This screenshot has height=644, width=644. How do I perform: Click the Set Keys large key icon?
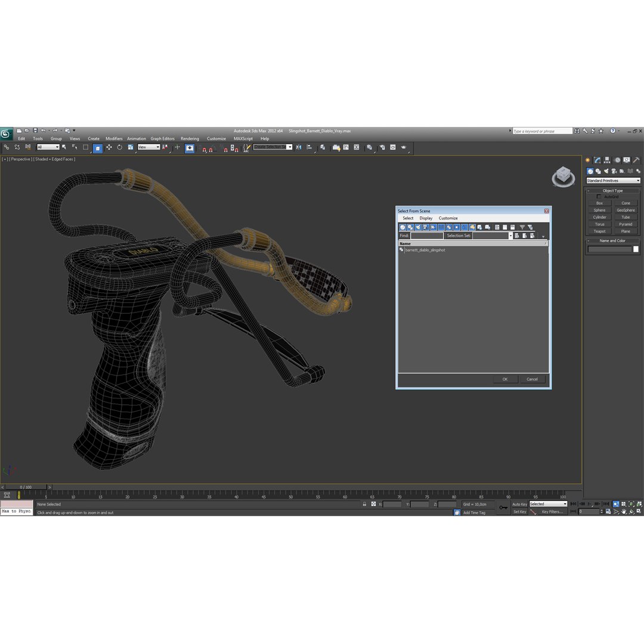tap(503, 508)
